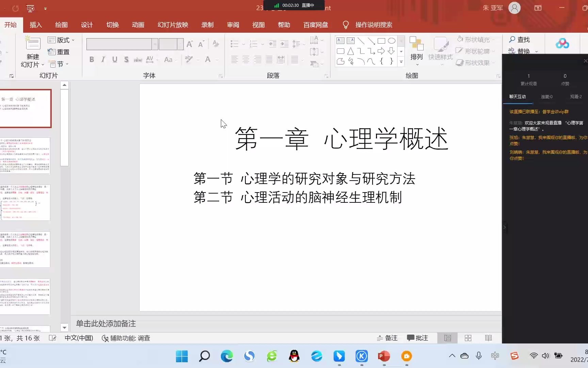Open Windows Start menu
Screen dimensions: 588x368
tap(182, 356)
